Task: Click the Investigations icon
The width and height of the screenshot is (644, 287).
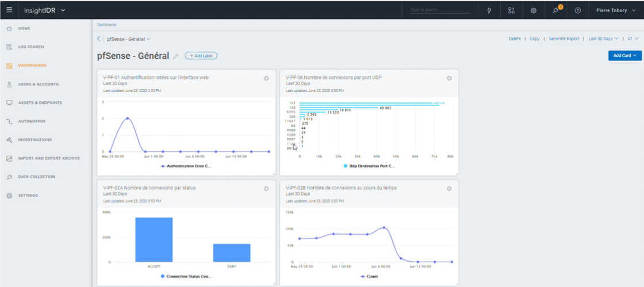Action: (x=9, y=140)
